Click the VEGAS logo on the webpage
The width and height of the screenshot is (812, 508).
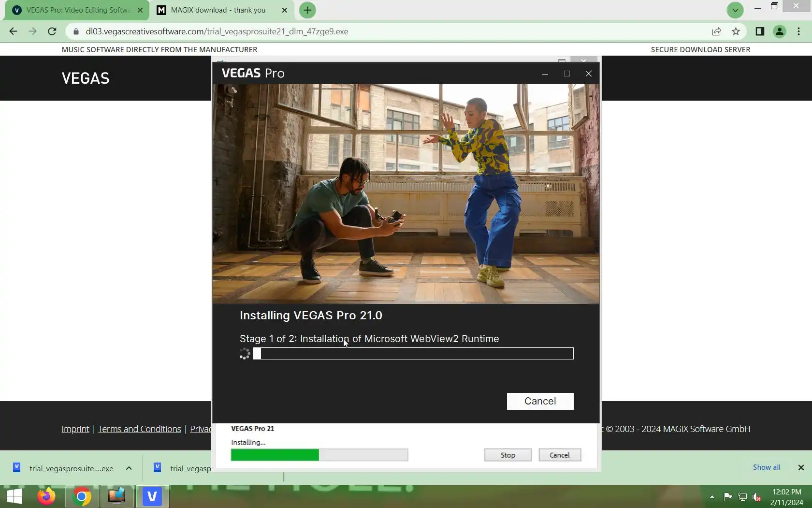86,78
